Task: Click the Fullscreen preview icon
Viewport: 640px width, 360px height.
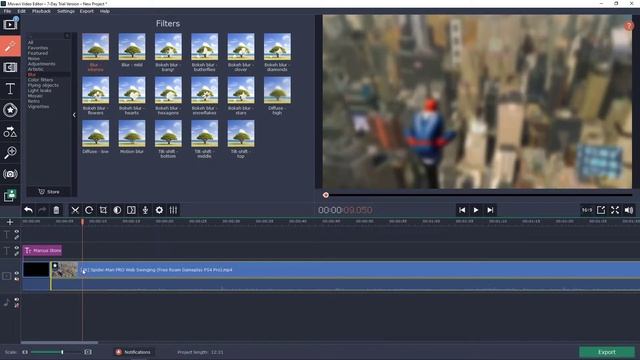Action: 615,210
